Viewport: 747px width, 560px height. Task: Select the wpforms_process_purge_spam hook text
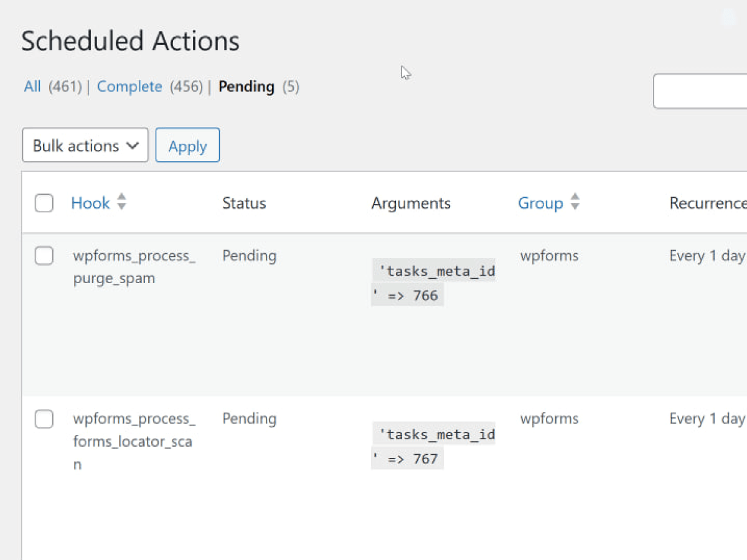[x=134, y=267]
